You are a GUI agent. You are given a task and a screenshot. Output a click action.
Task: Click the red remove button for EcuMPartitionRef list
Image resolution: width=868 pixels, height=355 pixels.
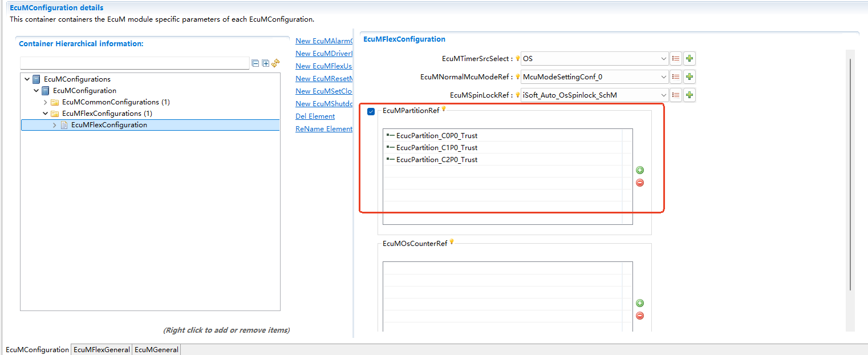click(640, 183)
